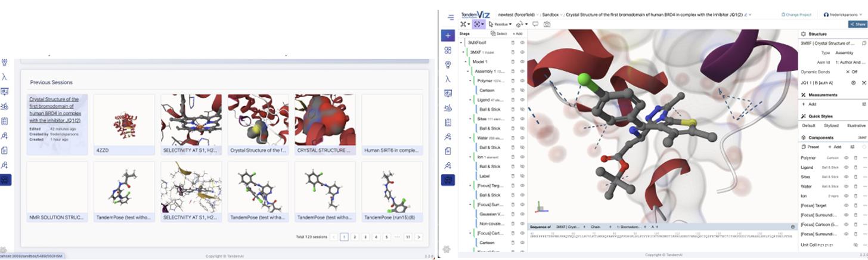Click the comment bubble icon in viewer toolbar
Screen dimensions: 868x260
point(535,24)
